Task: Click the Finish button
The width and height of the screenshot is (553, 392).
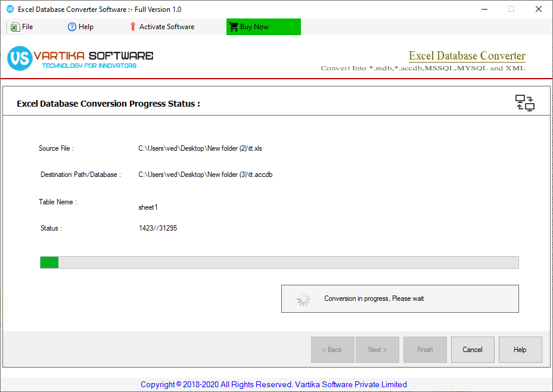Action: coord(425,350)
